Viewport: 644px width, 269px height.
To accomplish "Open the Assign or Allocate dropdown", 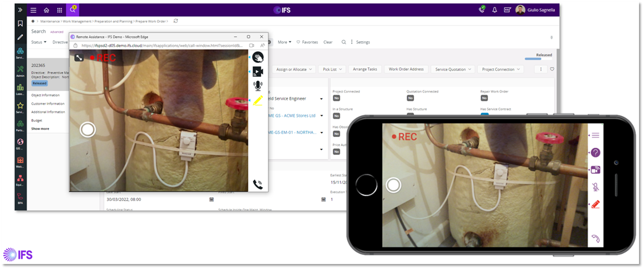I will 294,69.
